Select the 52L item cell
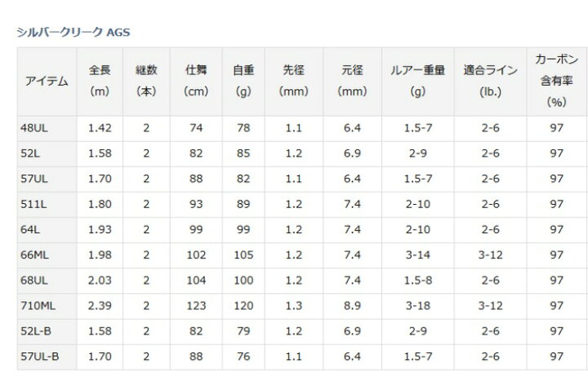This screenshot has width=588, height=381. point(47,153)
